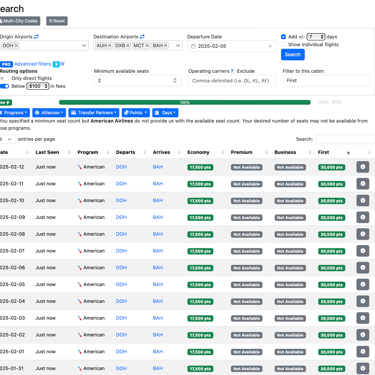
Task: Click the 100% green progress bar
Action: pyautogui.click(x=185, y=102)
